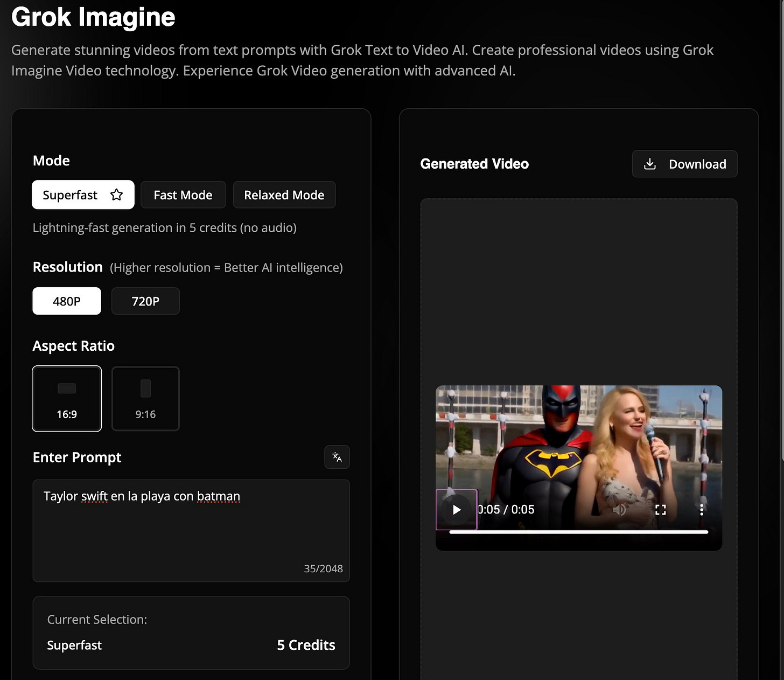Click the Resolution heading
Viewport: 784px width, 680px height.
(x=67, y=267)
